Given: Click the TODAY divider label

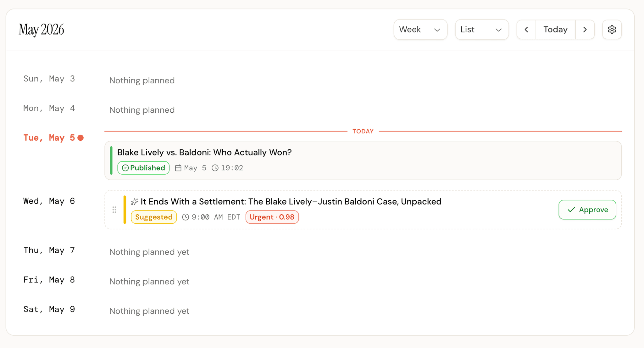Looking at the screenshot, I should click(x=363, y=131).
